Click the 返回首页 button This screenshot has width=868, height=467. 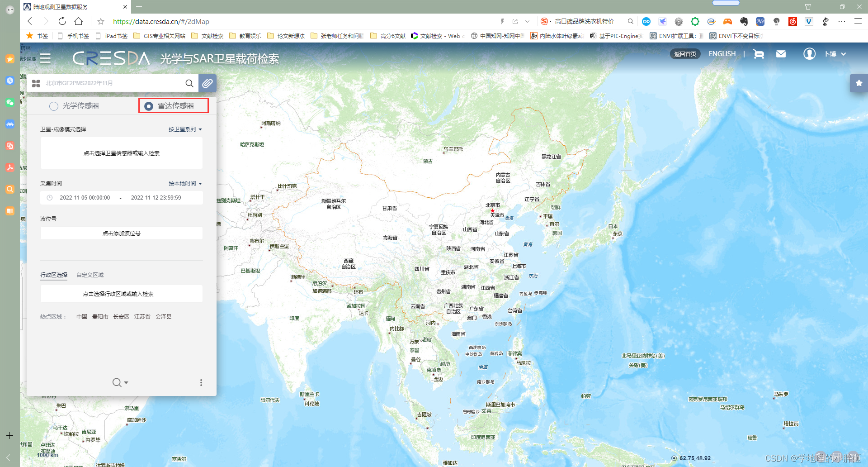[685, 54]
